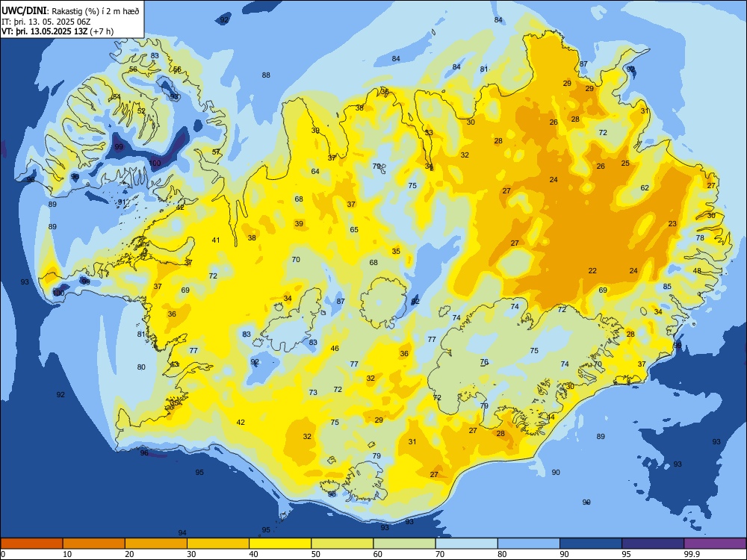This screenshot has height=560, width=747.
Task: Click the light blue 80–90 legend swatch
Action: pyautogui.click(x=529, y=544)
